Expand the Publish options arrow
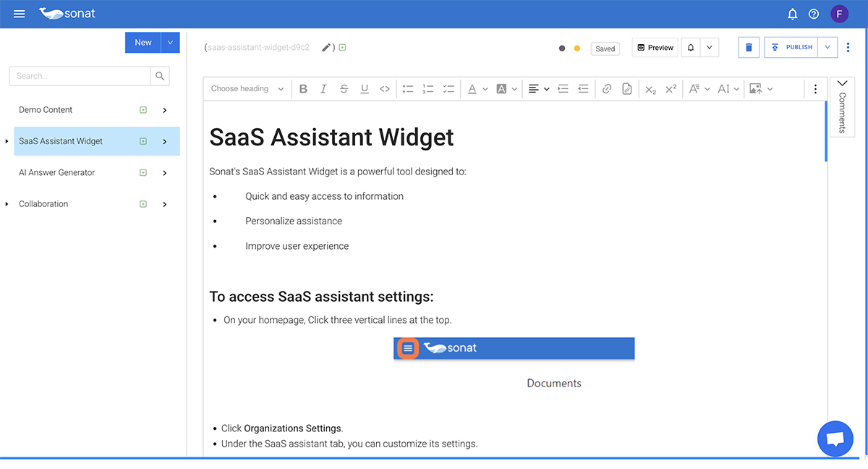The height and width of the screenshot is (469, 868). click(x=827, y=48)
